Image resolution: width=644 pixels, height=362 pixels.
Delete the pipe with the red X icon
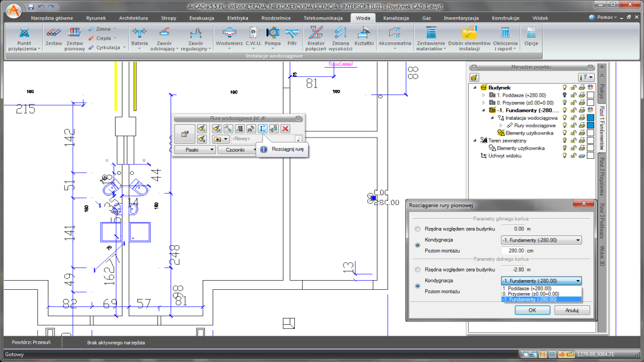click(x=286, y=129)
